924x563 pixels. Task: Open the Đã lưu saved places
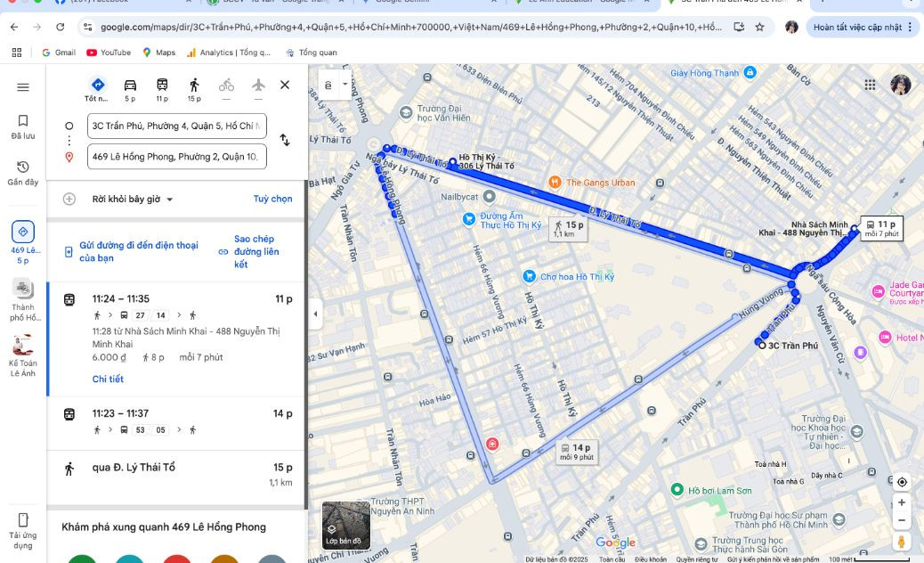click(23, 126)
